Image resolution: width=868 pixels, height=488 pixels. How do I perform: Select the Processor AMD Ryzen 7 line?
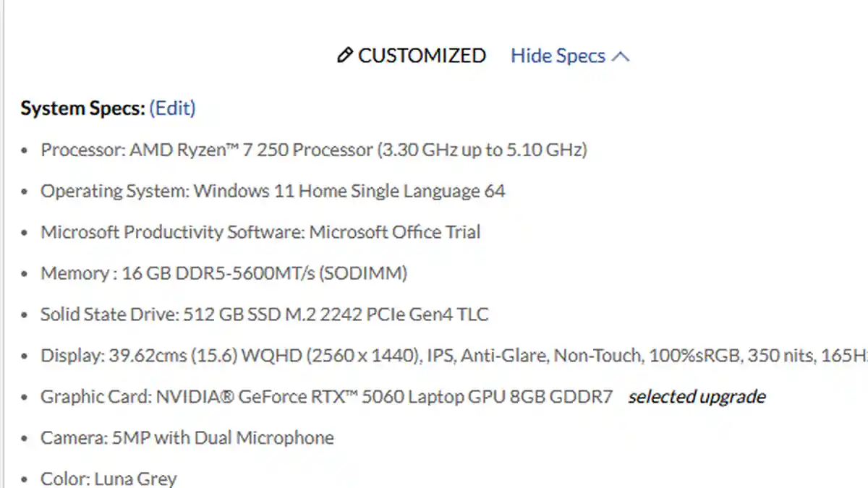click(x=313, y=150)
